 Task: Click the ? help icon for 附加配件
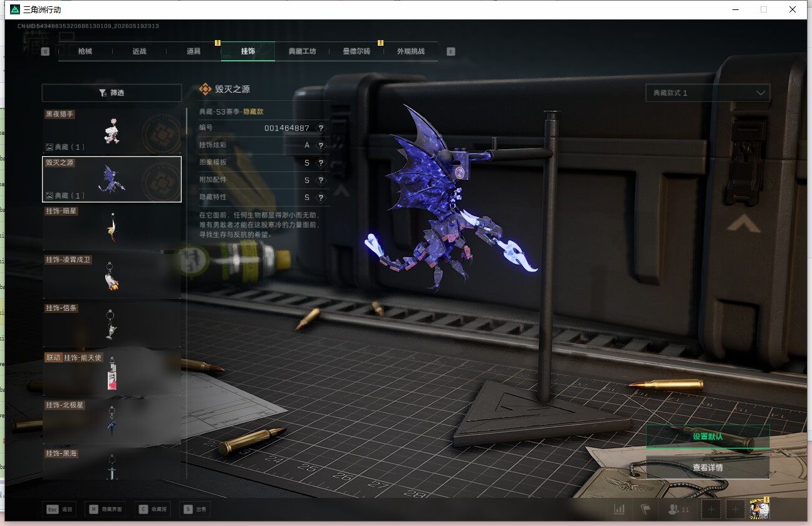pyautogui.click(x=321, y=181)
